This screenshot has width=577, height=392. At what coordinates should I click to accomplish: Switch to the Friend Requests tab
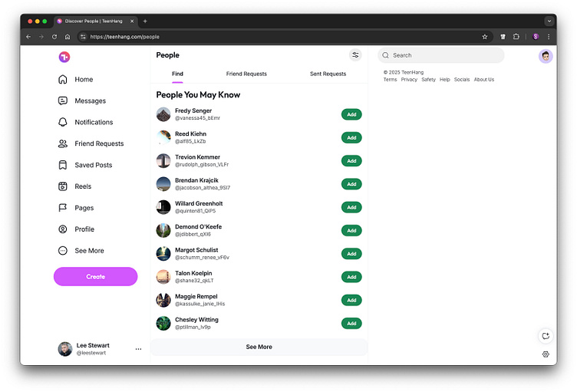click(x=246, y=74)
